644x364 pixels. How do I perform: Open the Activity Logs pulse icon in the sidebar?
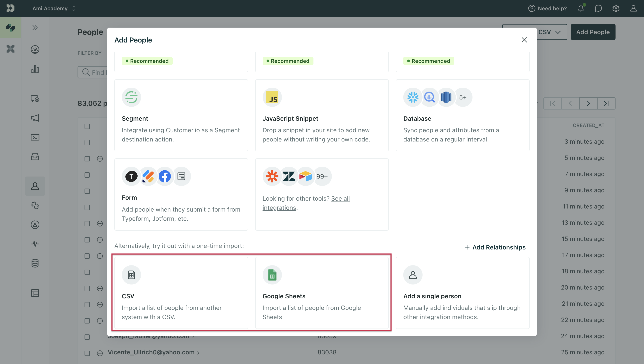pos(35,244)
